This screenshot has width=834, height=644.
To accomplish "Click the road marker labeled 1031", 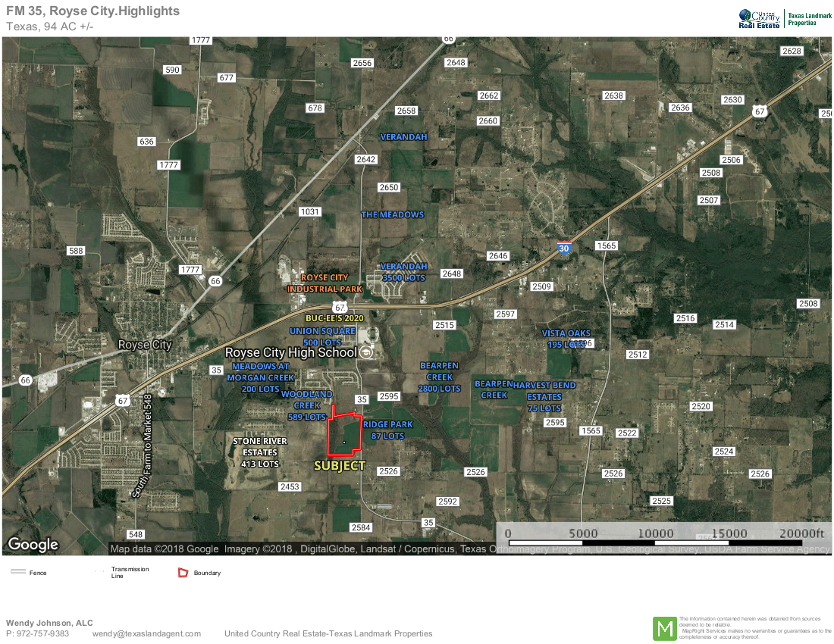I will pyautogui.click(x=310, y=212).
